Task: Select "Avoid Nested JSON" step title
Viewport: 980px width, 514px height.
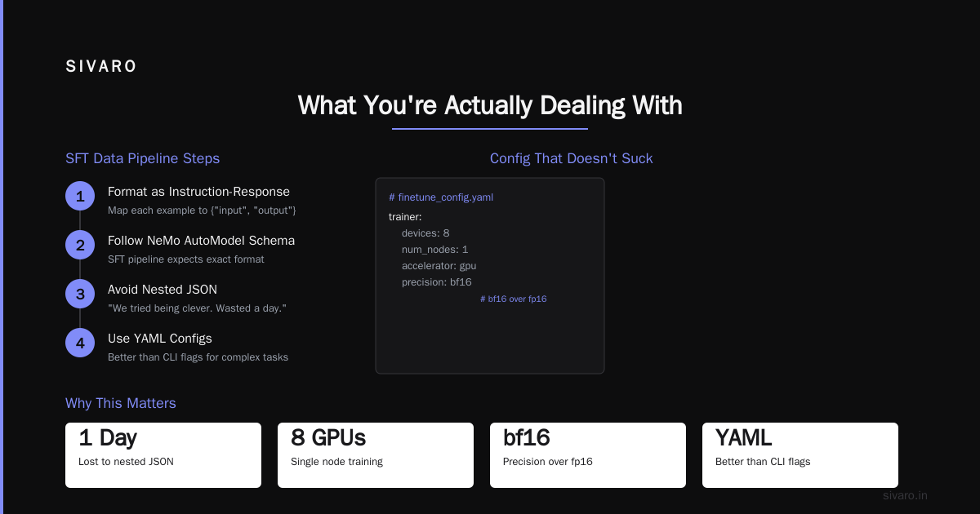Action: click(x=163, y=290)
